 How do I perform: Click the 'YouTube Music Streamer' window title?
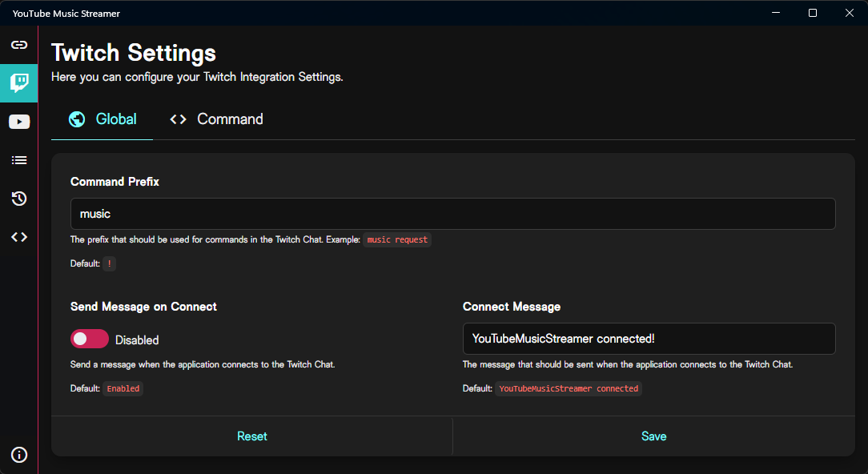66,14
